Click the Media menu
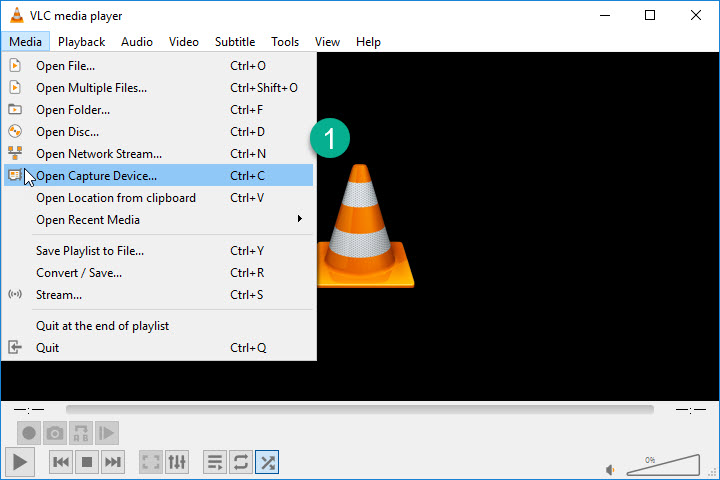The height and width of the screenshot is (480, 720). (25, 42)
